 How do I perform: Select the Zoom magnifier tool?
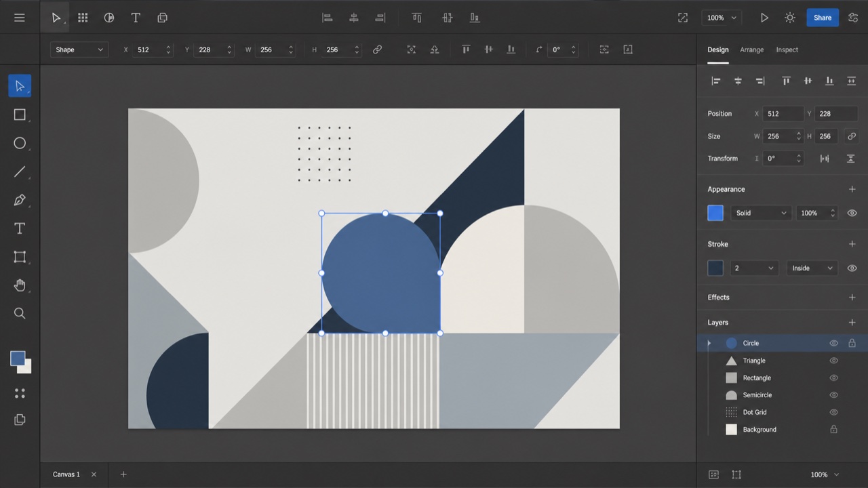[x=20, y=313]
